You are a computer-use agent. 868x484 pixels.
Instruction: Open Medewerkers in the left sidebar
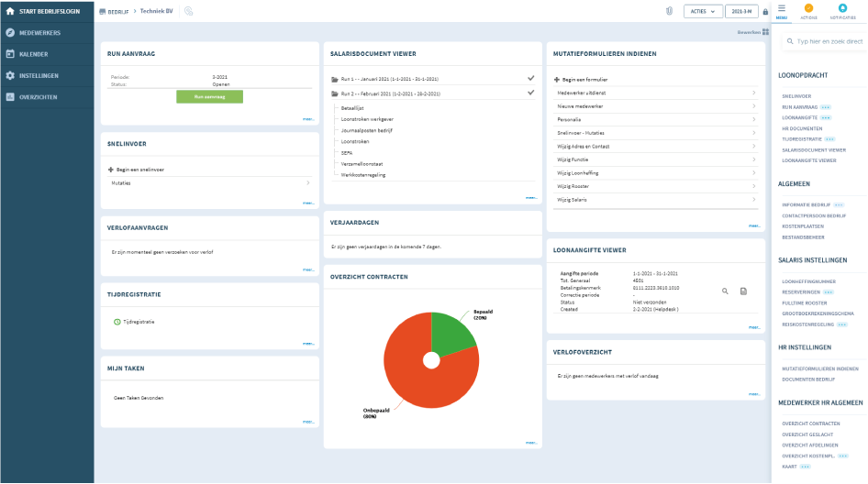39,32
